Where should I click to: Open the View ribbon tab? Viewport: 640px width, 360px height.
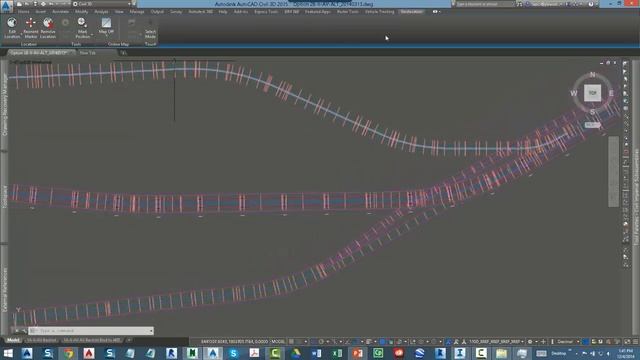click(x=119, y=12)
